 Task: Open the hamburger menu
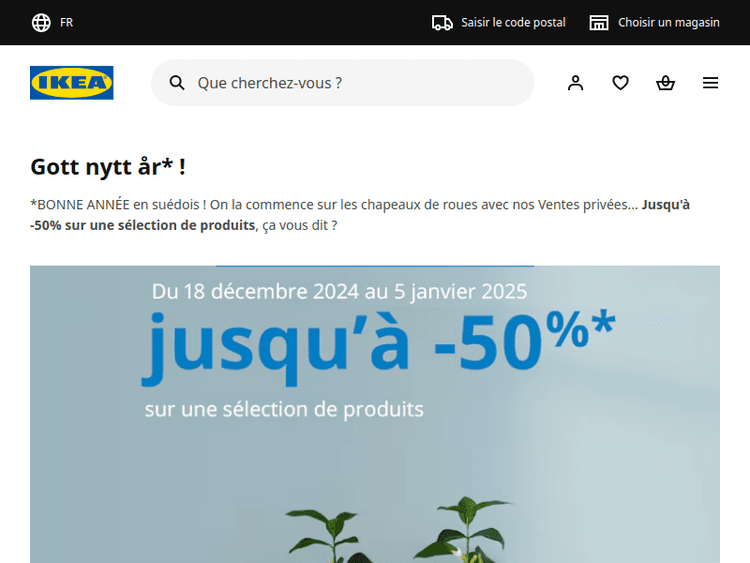point(710,83)
